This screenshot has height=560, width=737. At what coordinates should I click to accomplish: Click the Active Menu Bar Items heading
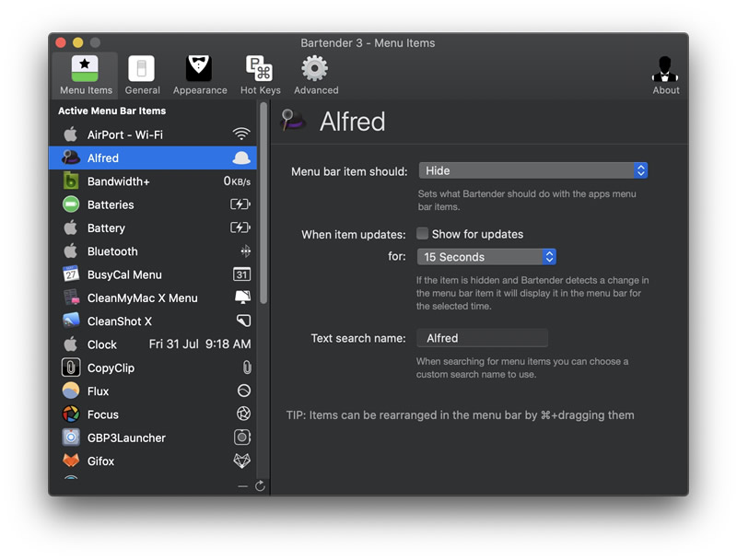coord(111,111)
